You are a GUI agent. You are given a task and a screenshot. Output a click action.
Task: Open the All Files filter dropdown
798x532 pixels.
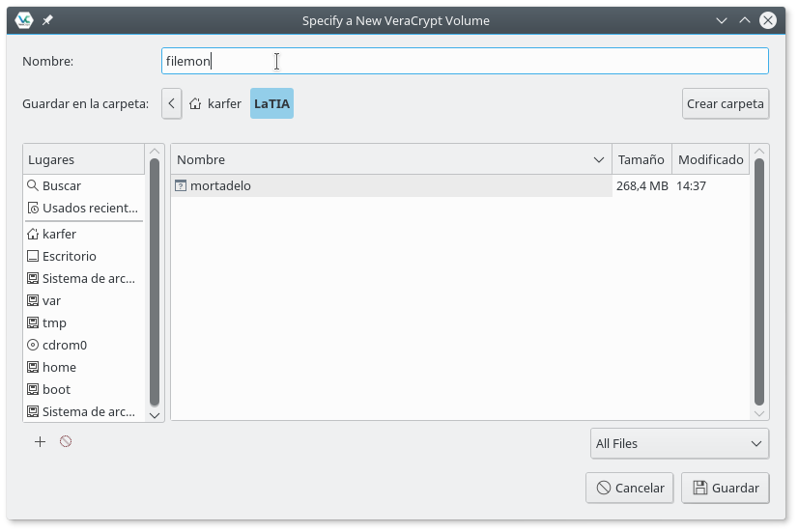tap(679, 443)
